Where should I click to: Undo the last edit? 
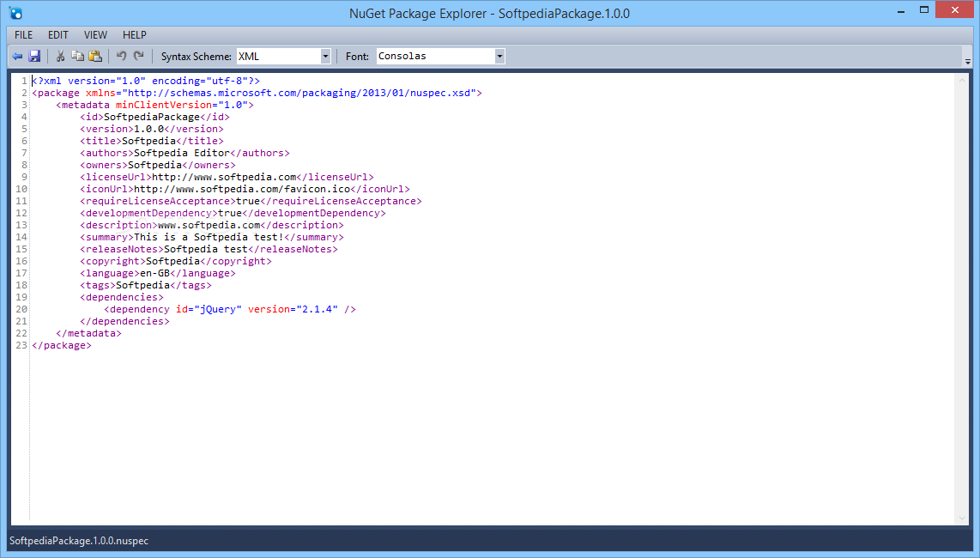coord(121,57)
